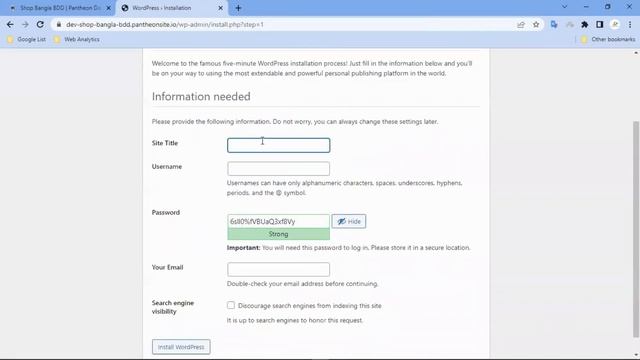Close the WordPress Installation tab

click(220, 8)
